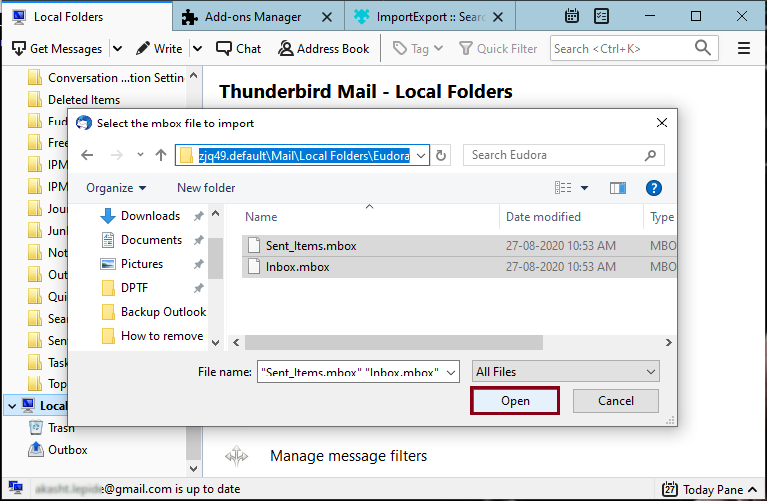767x501 pixels.
Task: Open the All Files type dropdown
Action: (565, 372)
